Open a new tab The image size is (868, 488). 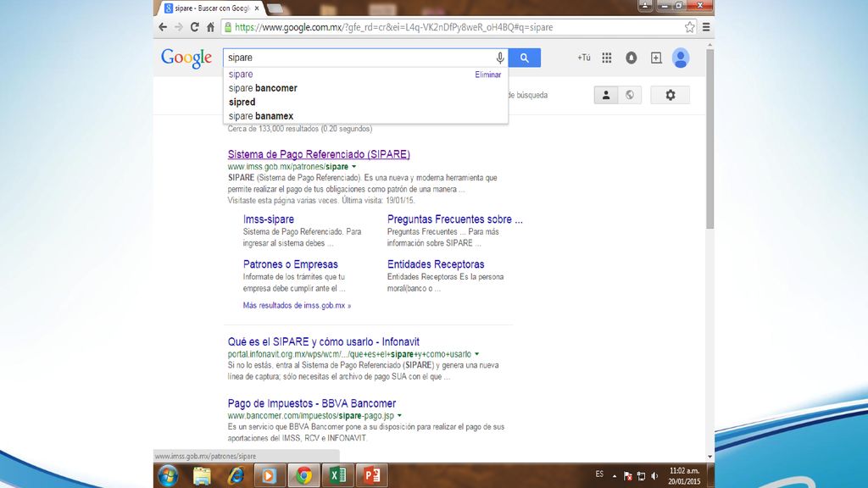click(x=275, y=8)
